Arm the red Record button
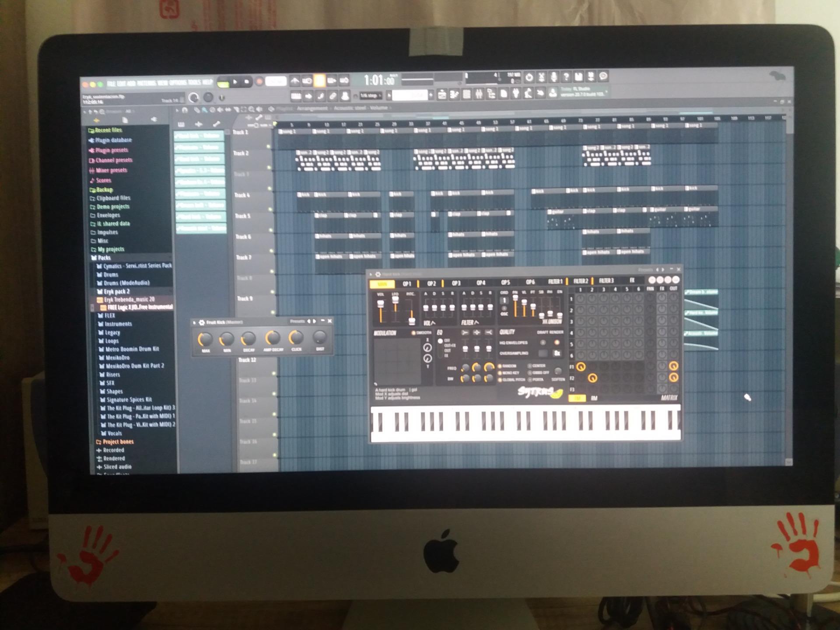 coord(259,81)
